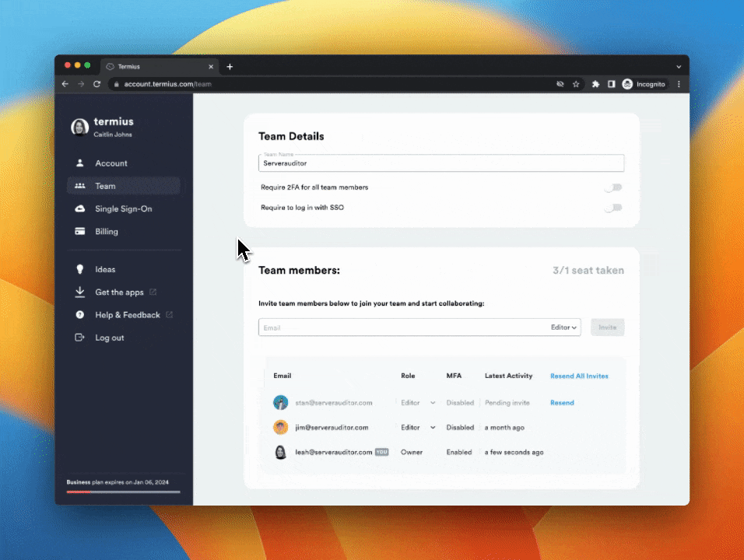This screenshot has width=744, height=560.
Task: Click the Invite button
Action: click(607, 327)
